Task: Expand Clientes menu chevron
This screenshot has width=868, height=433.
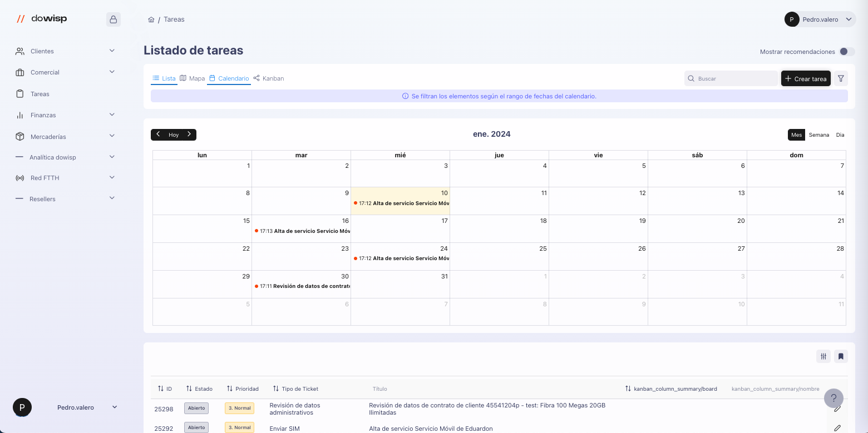Action: pos(112,51)
